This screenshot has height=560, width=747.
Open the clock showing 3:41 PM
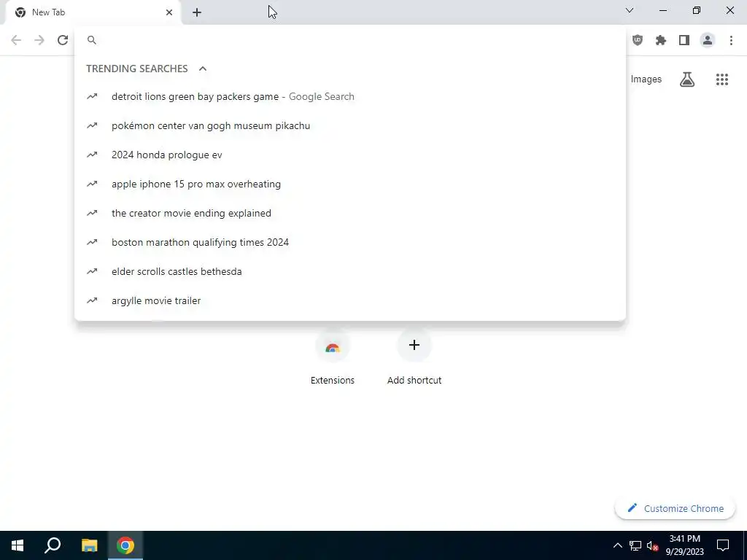click(684, 545)
